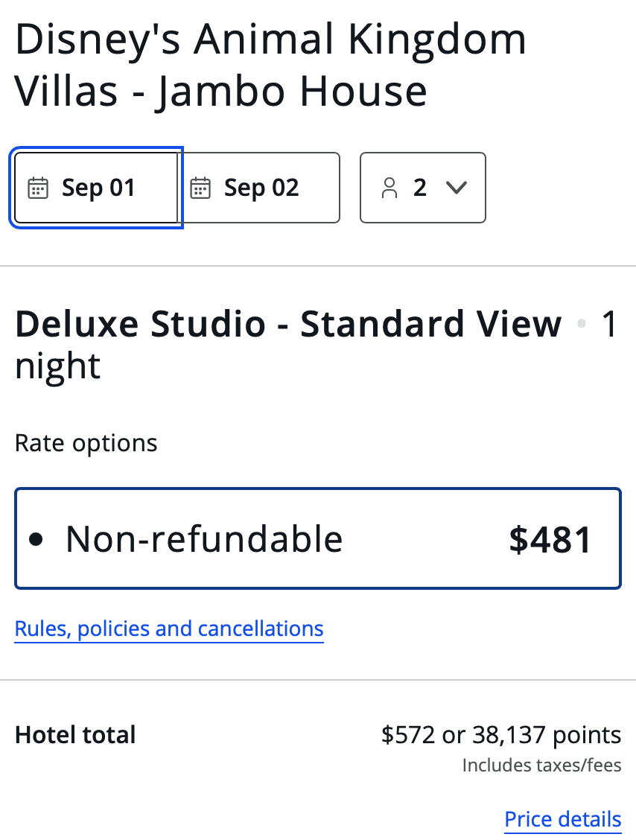Click the $572 or 38,137 points amount
Image resolution: width=636 pixels, height=840 pixels.
[500, 735]
